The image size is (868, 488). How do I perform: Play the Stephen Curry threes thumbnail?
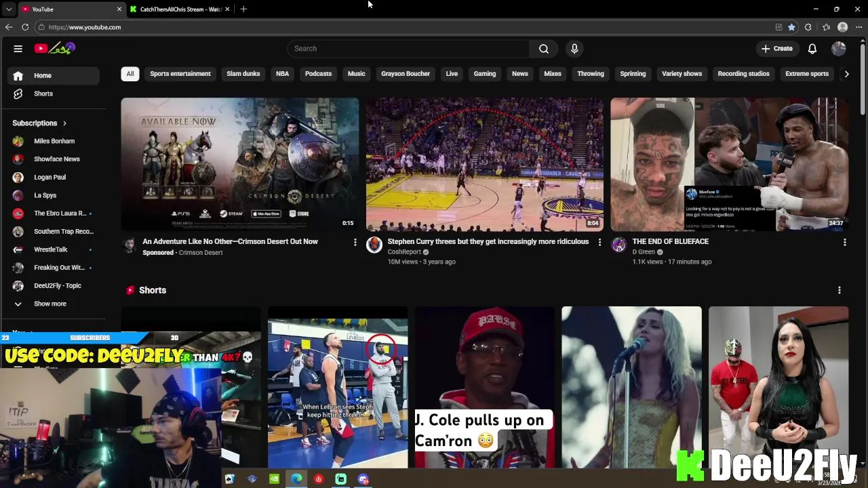click(485, 165)
